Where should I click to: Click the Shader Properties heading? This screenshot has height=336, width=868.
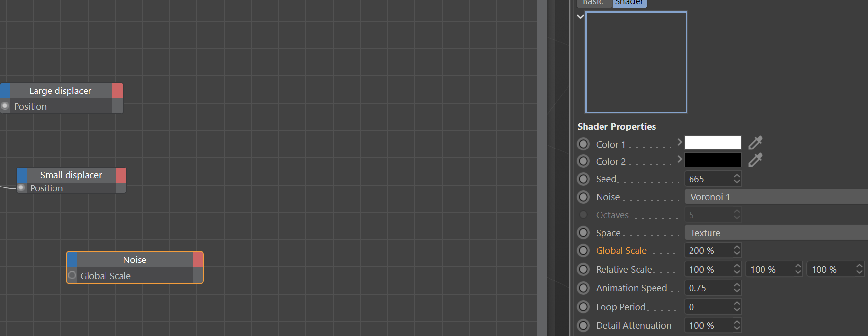[617, 126]
